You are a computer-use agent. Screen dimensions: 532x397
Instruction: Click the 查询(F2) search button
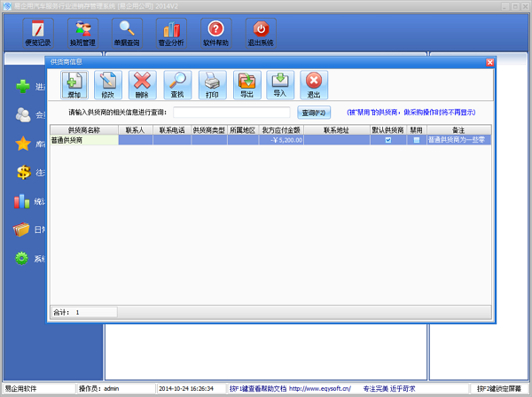314,113
